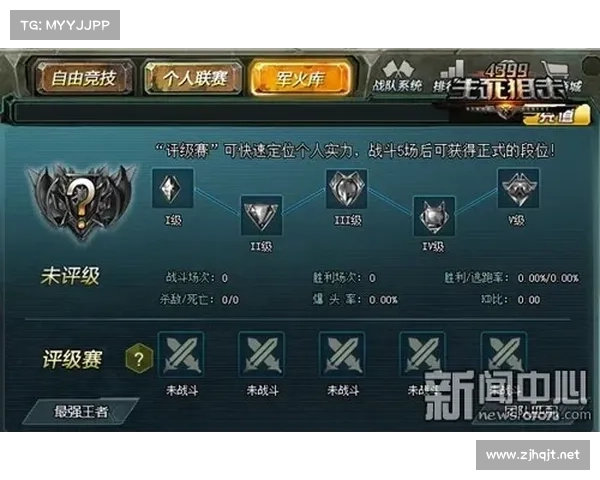Click the third crossed-swords match slot

342,354
